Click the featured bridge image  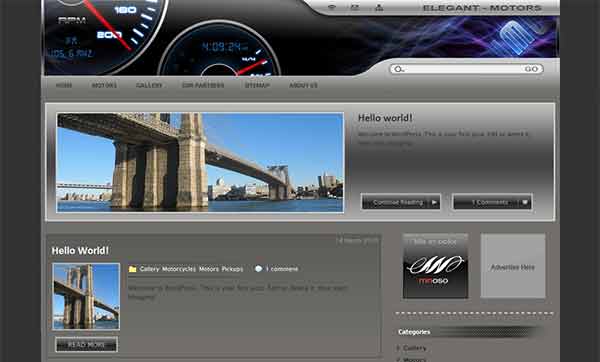click(200, 163)
